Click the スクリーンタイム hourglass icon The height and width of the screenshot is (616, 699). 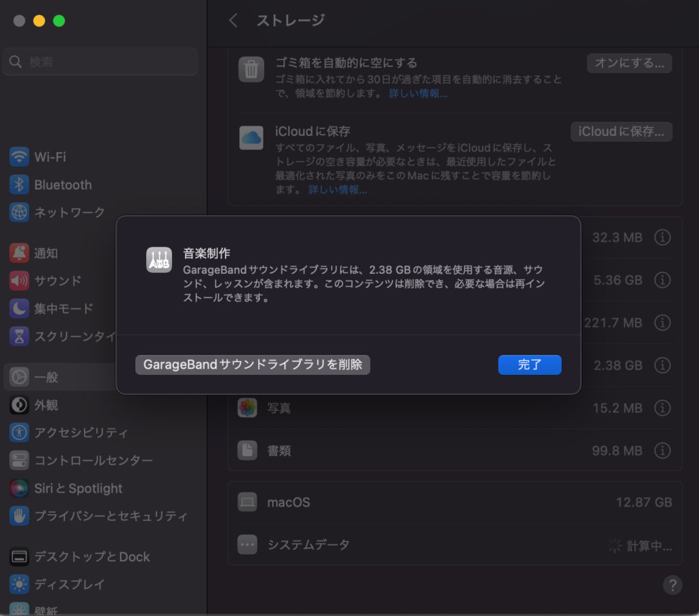19,336
